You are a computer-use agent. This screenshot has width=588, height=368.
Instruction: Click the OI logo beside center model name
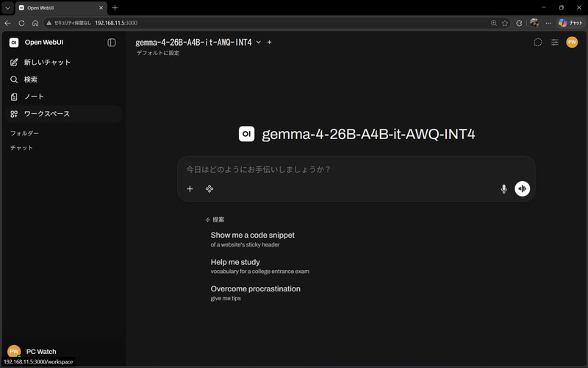pos(246,134)
